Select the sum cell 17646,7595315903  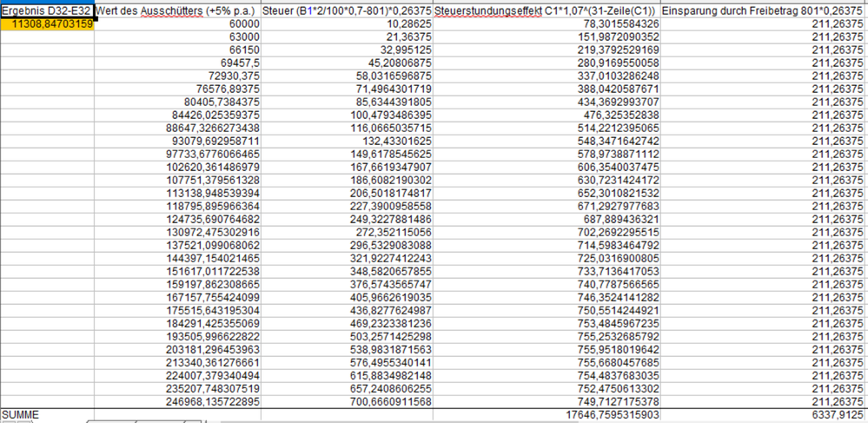coord(546,416)
